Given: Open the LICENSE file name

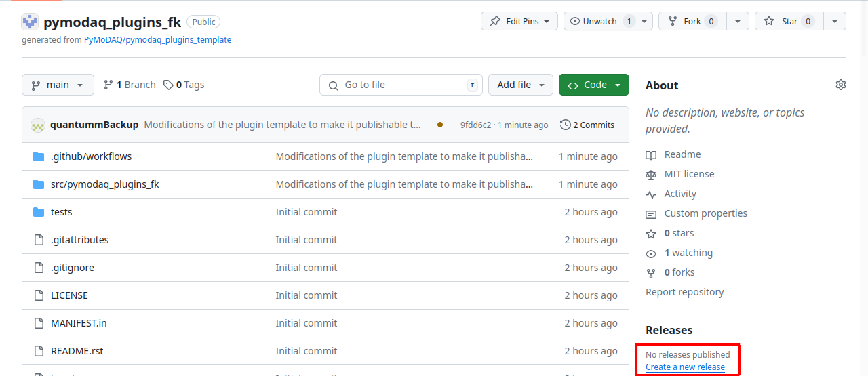Looking at the screenshot, I should (x=70, y=295).
